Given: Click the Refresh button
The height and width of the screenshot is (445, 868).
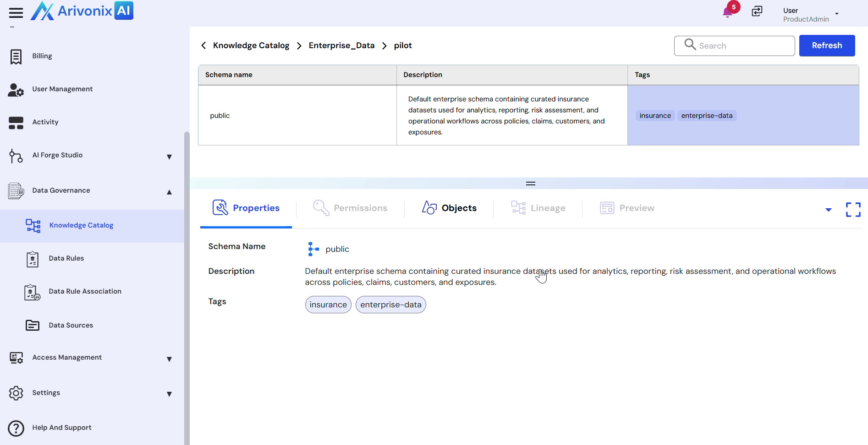Looking at the screenshot, I should click(x=827, y=45).
